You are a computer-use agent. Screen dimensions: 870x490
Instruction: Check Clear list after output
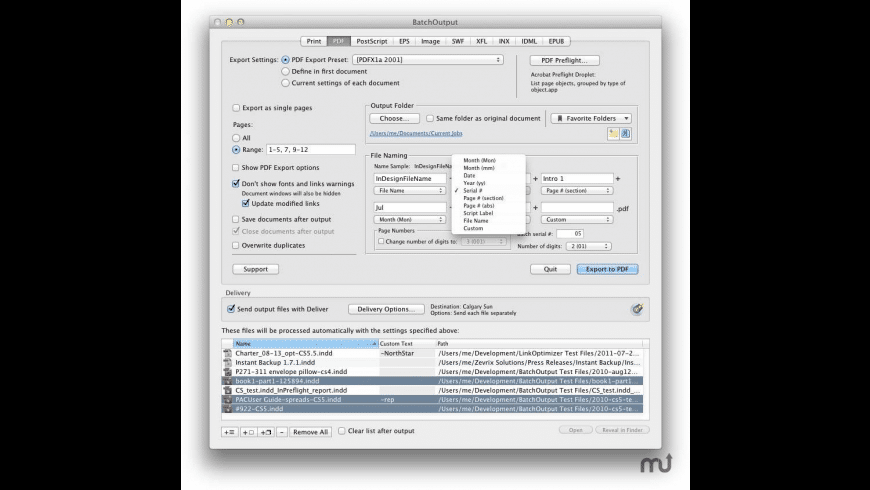342,431
